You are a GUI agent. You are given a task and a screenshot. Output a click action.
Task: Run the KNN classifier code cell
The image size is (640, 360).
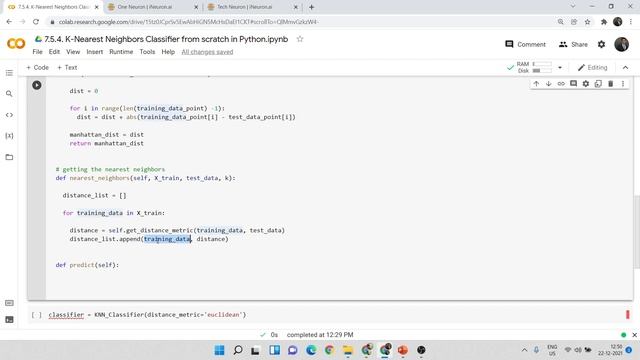37,85
